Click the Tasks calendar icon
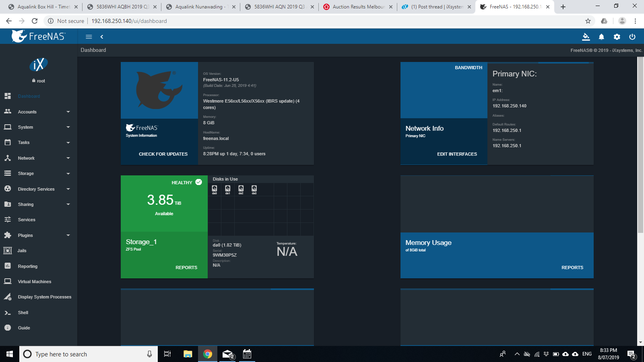Image resolution: width=644 pixels, height=362 pixels. pyautogui.click(x=8, y=142)
